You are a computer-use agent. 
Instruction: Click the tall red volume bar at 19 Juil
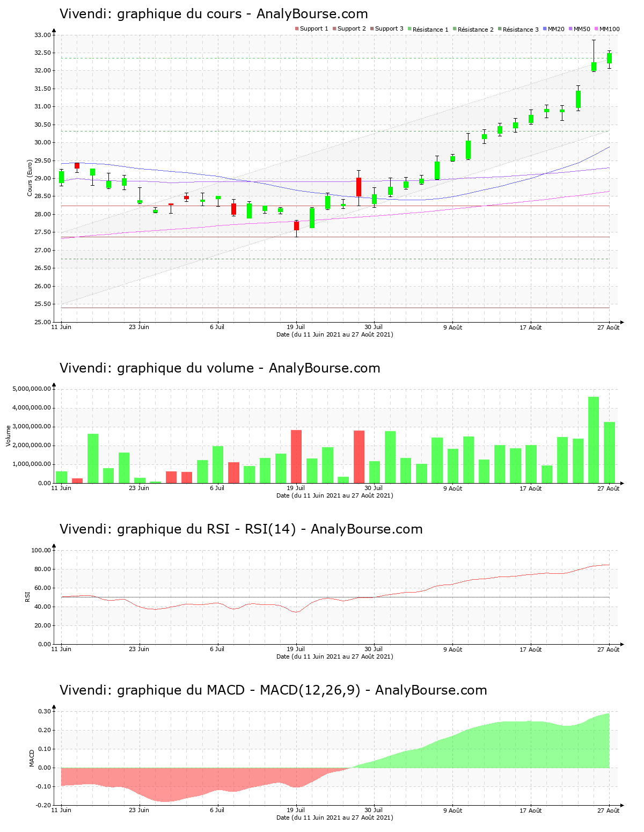tap(296, 457)
